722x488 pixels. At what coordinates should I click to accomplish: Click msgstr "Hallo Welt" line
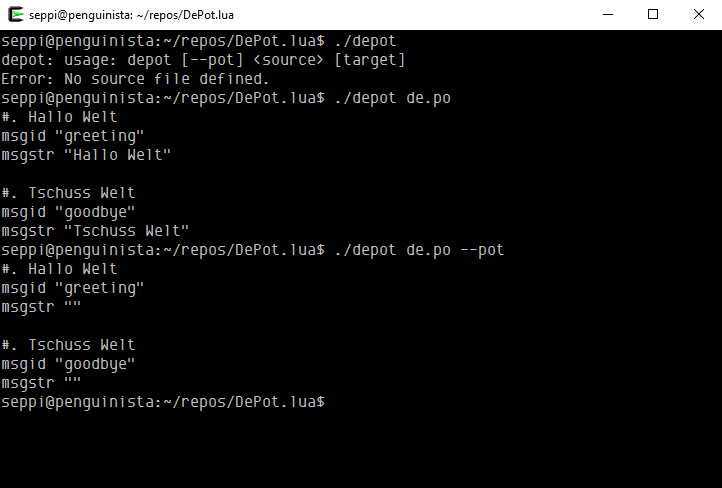86,155
